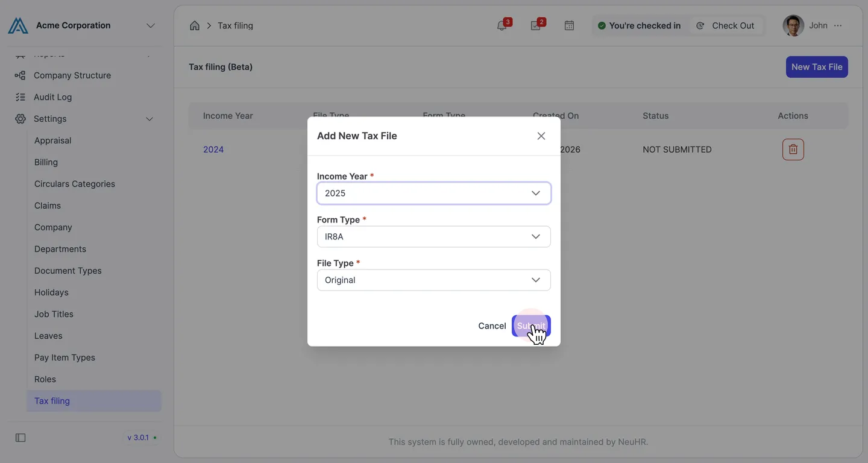Screen dimensions: 868x463
Task: Click the Status column header
Action: click(x=655, y=116)
